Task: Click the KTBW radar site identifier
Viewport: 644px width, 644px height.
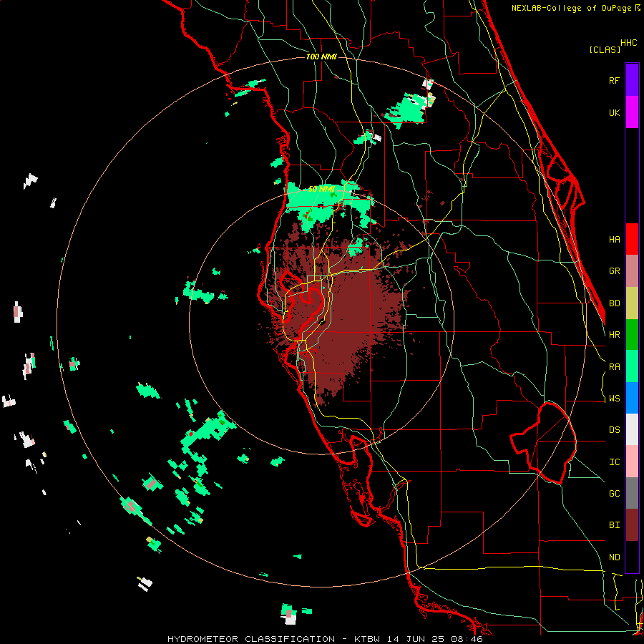Action: click(367, 639)
